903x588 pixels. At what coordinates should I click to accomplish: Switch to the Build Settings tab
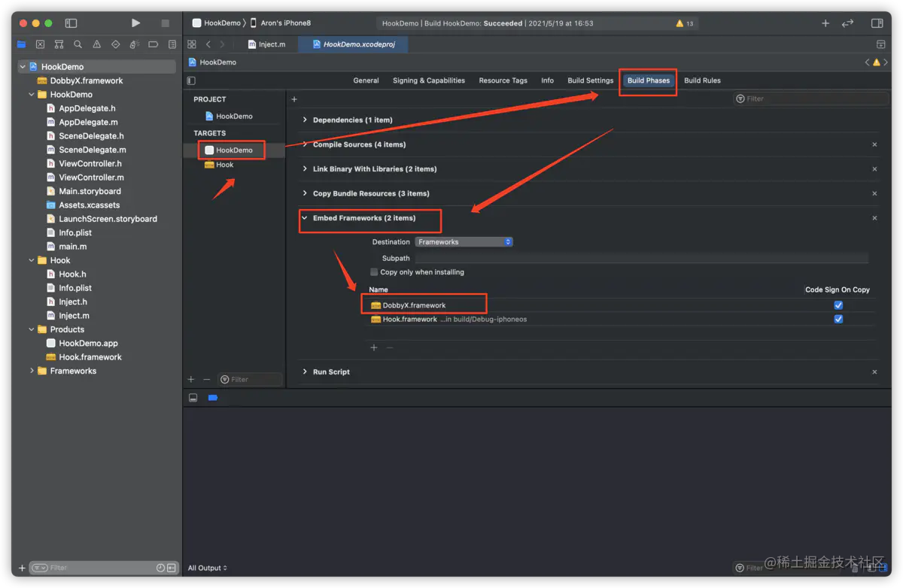point(591,80)
